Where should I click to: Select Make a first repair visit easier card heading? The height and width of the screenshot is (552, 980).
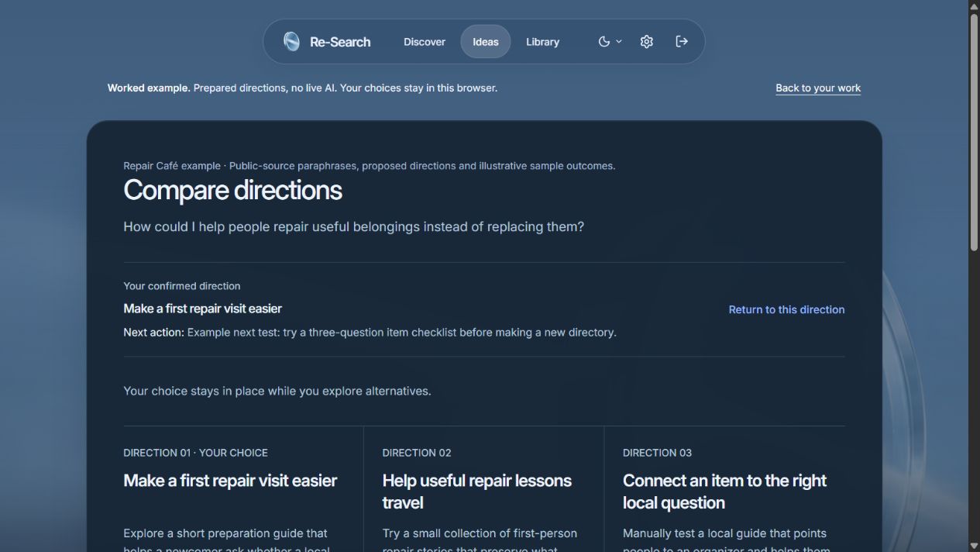coord(230,481)
